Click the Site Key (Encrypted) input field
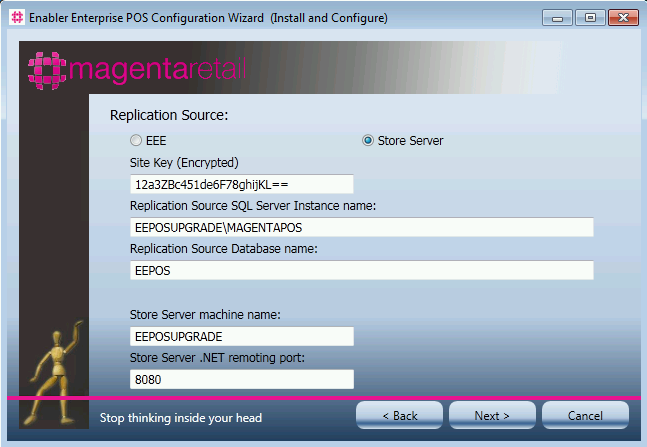Screen dimensions: 647x447 (242, 184)
